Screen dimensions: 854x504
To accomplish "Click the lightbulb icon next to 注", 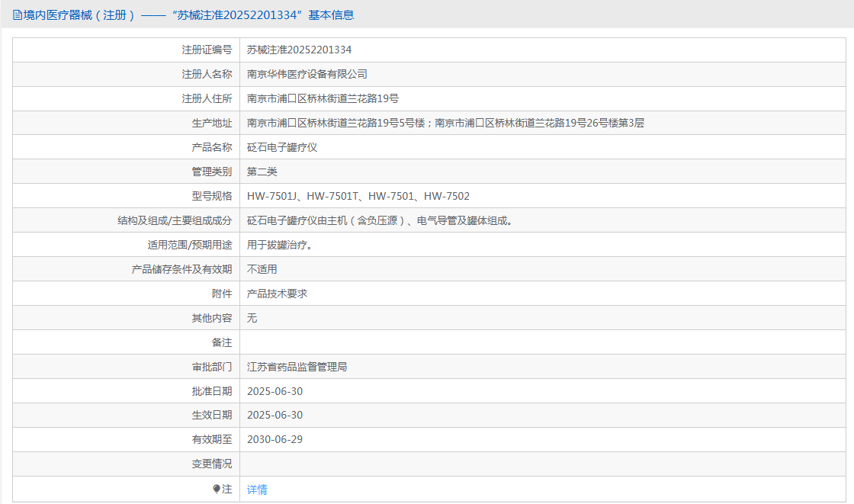I will (217, 490).
